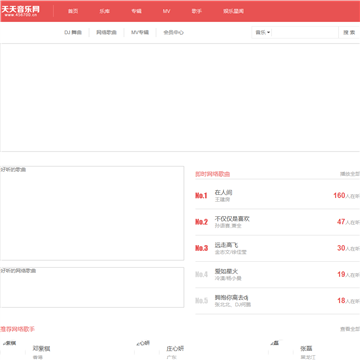This screenshot has width=360, height=360.
Task: Open singer 邓紫棋 name link
Action: [x=41, y=349]
